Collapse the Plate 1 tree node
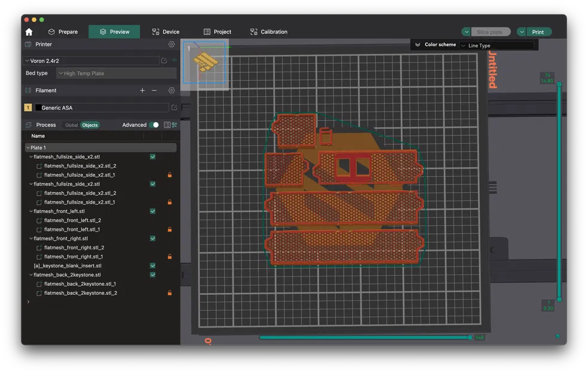The image size is (588, 373). (27, 147)
